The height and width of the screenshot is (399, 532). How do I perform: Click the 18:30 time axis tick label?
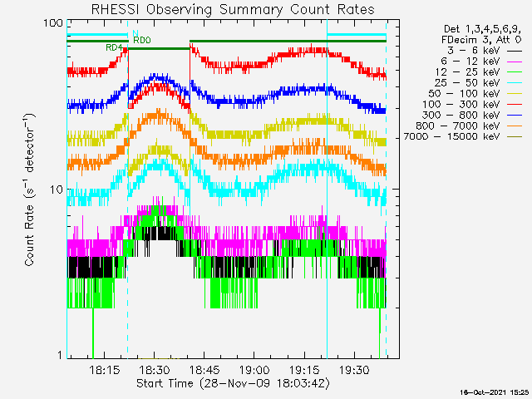point(155,370)
